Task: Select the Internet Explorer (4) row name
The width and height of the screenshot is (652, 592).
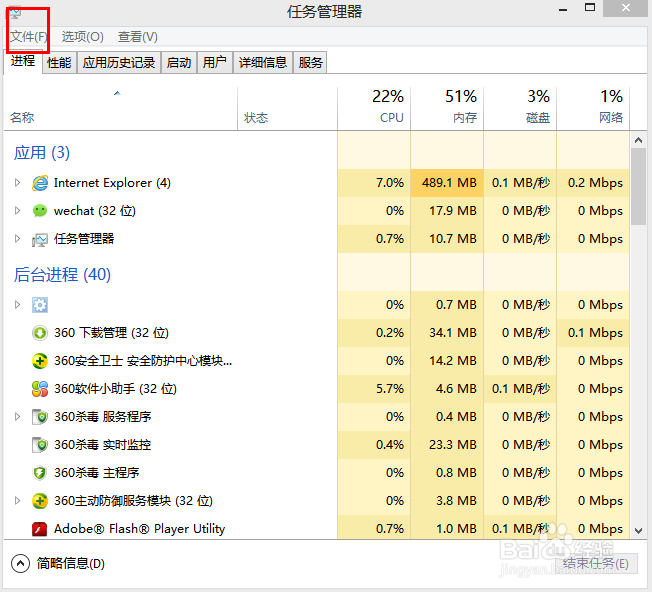Action: [112, 183]
